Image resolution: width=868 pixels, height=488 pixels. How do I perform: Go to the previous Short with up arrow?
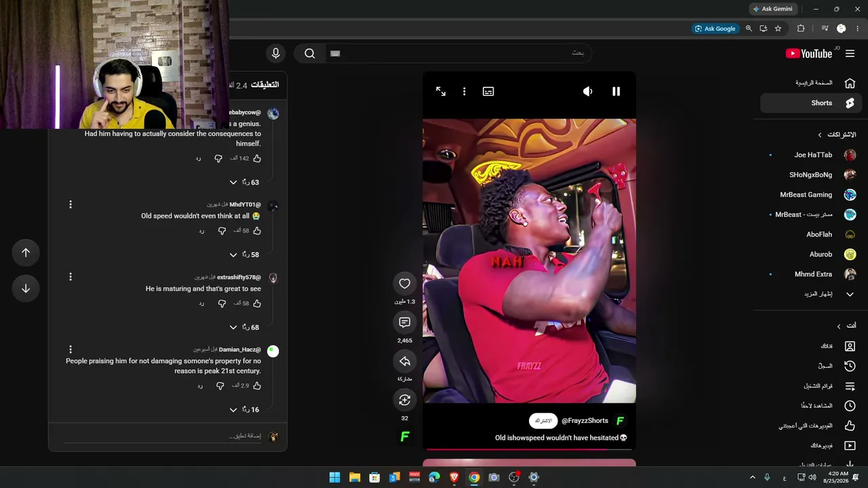26,253
